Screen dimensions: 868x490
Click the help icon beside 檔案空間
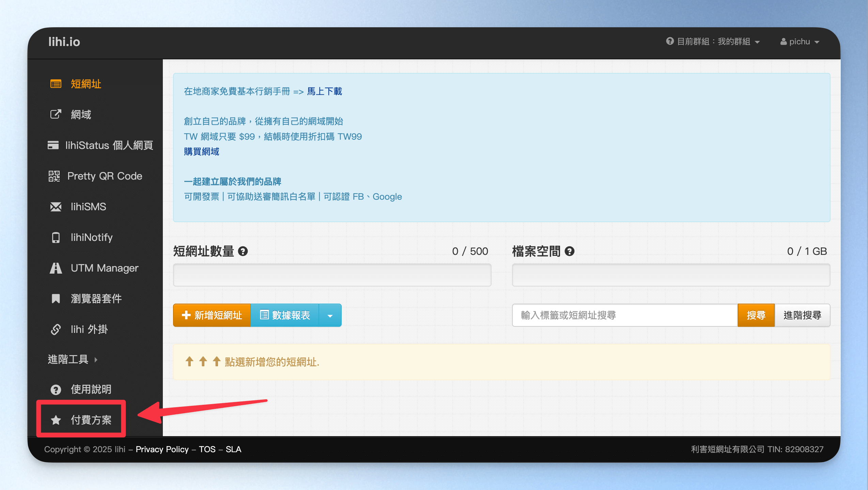tap(570, 251)
